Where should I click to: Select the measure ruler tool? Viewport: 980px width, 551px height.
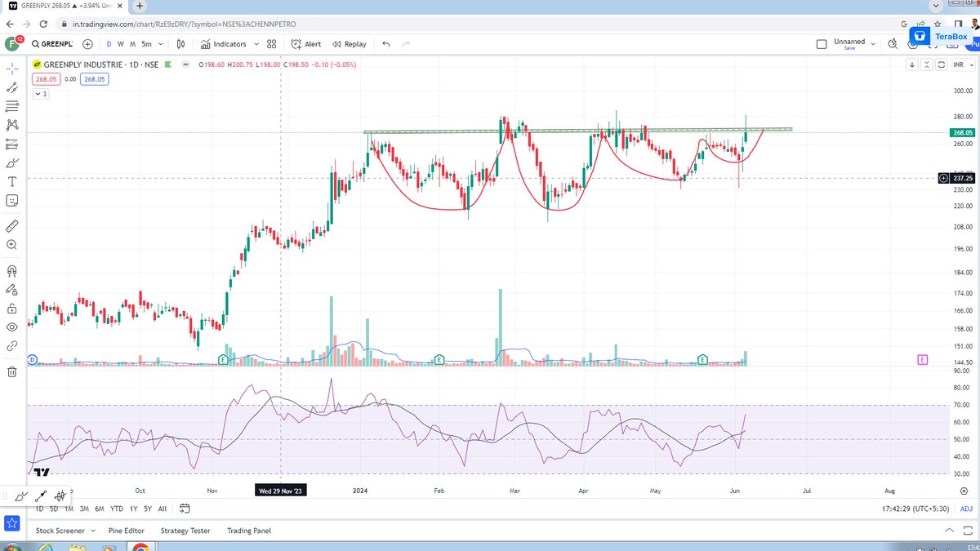tap(11, 225)
